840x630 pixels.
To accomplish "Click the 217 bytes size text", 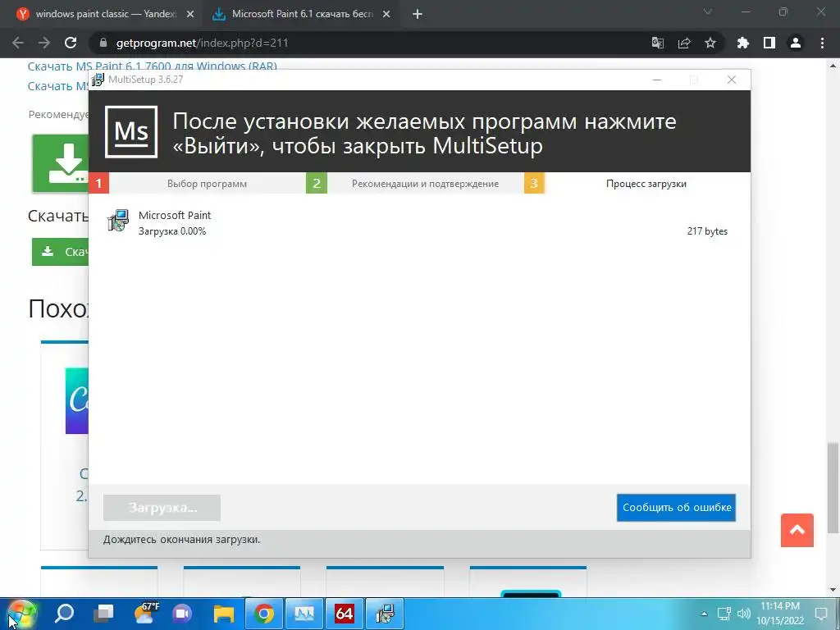I will 707,231.
